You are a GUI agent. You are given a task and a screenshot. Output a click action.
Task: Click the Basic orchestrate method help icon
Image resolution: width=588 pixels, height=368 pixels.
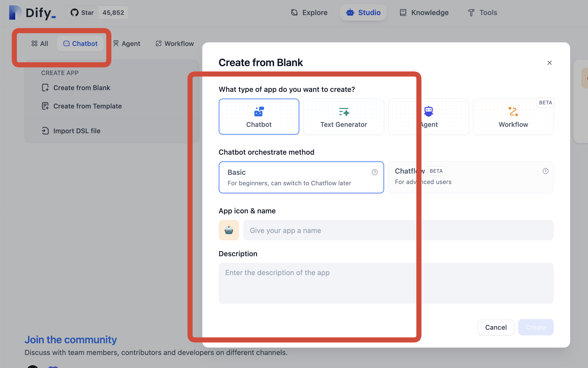pyautogui.click(x=374, y=173)
